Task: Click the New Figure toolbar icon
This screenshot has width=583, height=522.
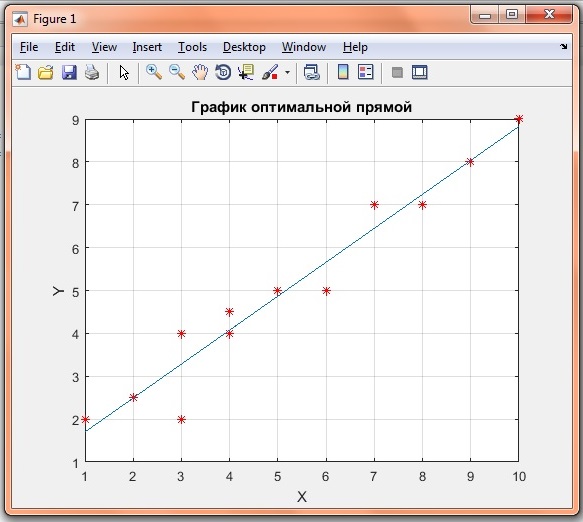Action: [23, 72]
